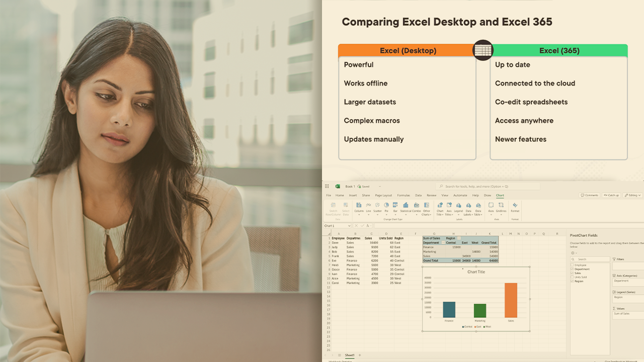This screenshot has height=362, width=644.
Task: Switch to the Insert ribbon tab
Action: click(x=353, y=195)
